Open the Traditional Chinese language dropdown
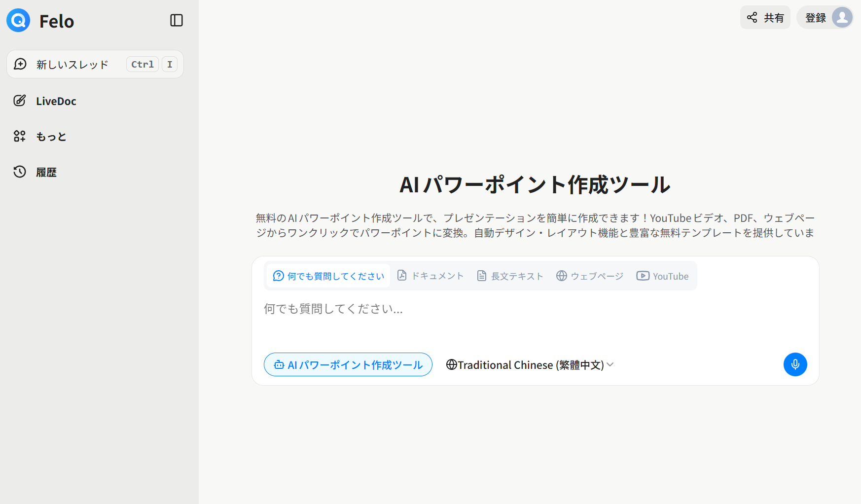861x504 pixels. pyautogui.click(x=530, y=365)
